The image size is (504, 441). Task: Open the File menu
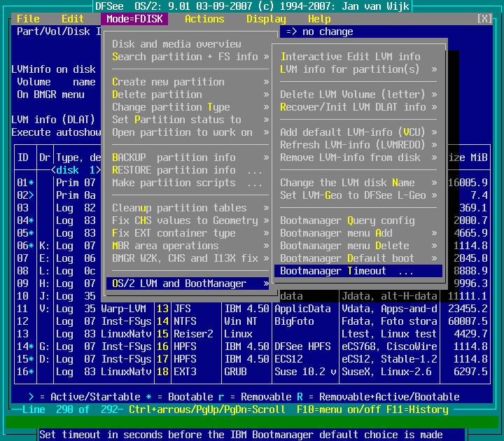tap(28, 19)
